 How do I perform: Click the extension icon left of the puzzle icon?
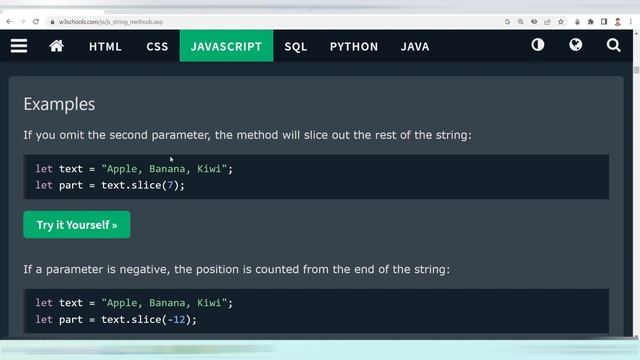pyautogui.click(x=577, y=22)
